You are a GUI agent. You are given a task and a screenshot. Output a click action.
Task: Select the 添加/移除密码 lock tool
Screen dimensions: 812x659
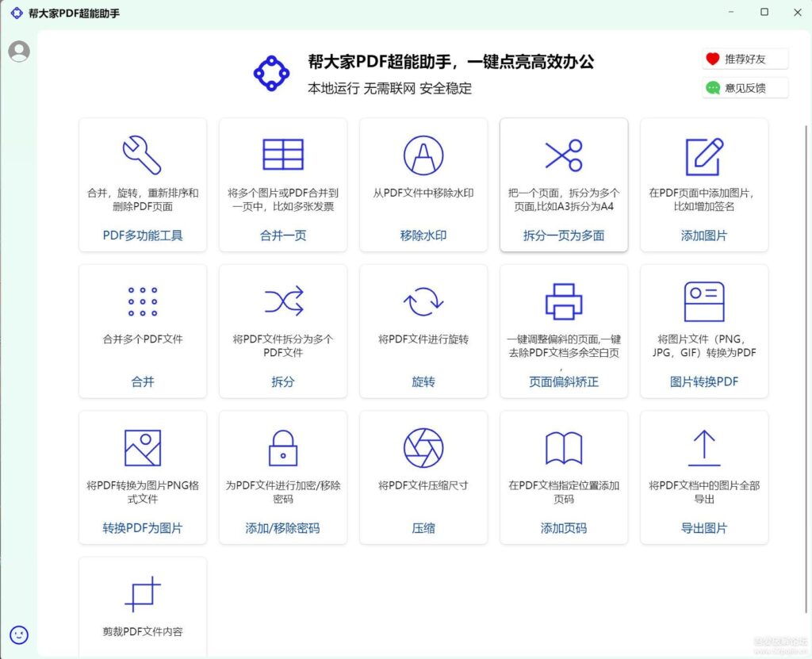click(282, 476)
